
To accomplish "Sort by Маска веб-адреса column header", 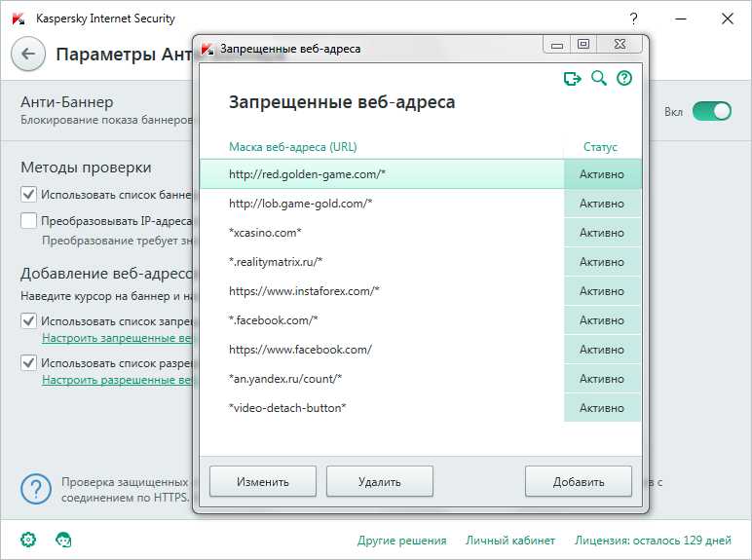I will pos(292,147).
